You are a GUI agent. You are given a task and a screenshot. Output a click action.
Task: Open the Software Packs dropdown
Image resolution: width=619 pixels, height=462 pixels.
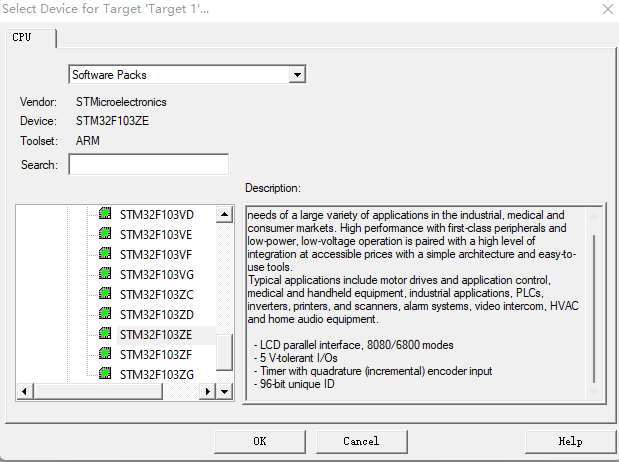[x=297, y=75]
